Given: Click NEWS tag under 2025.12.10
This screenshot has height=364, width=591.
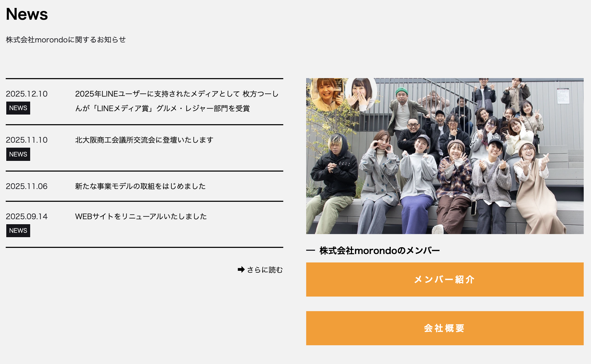Looking at the screenshot, I should click(x=18, y=108).
